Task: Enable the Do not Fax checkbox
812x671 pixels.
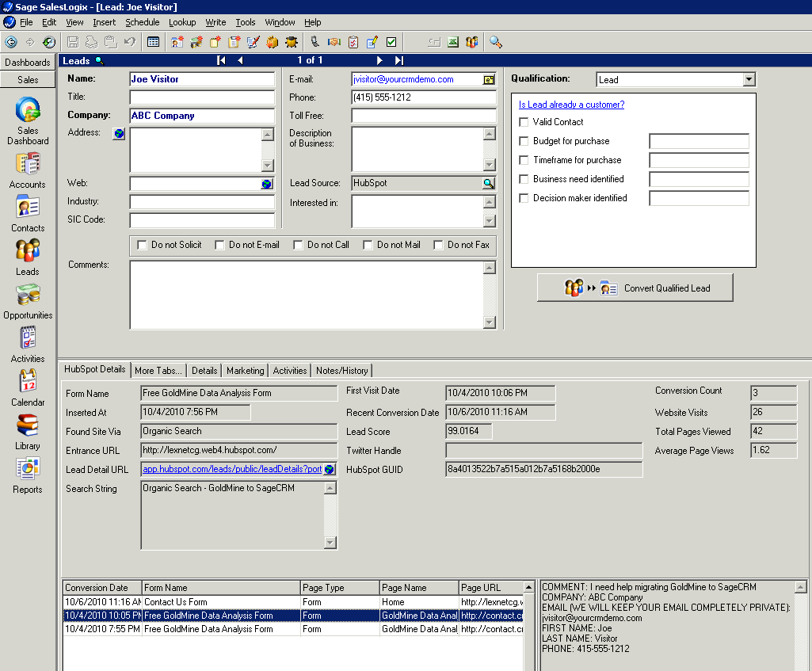Action: [438, 245]
